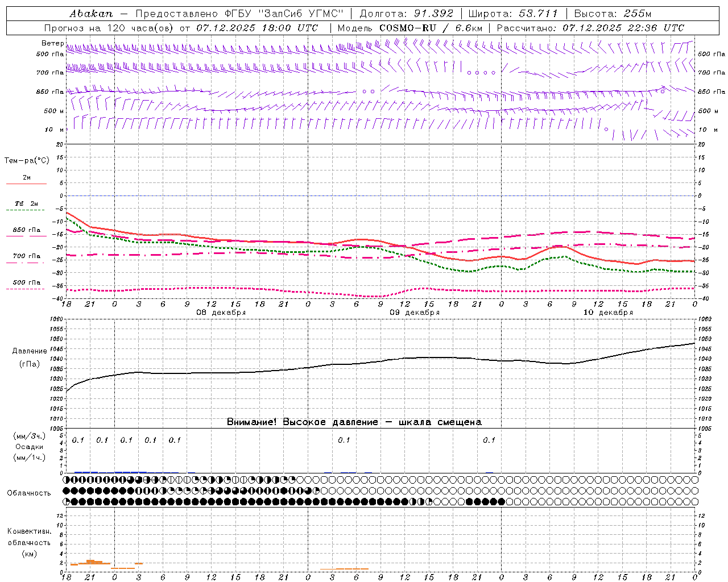Click the tallest orange convective cloud bar
728x582 pixels.
tap(90, 562)
